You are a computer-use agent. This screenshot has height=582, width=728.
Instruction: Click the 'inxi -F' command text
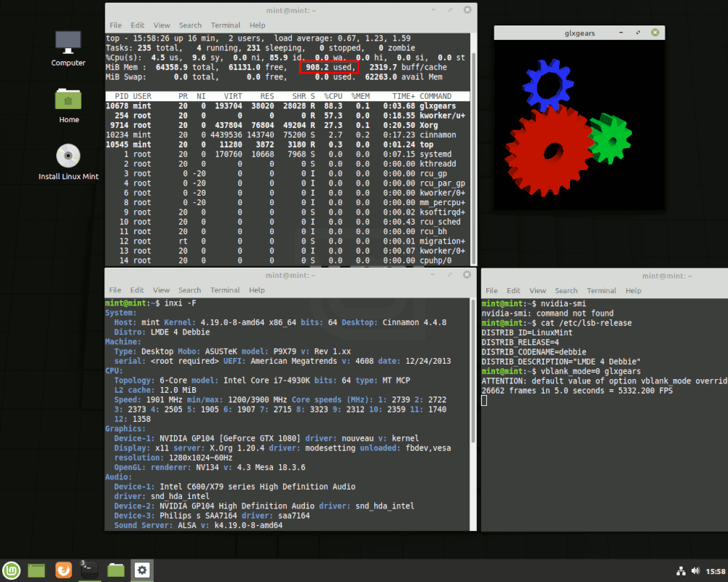[180, 303]
